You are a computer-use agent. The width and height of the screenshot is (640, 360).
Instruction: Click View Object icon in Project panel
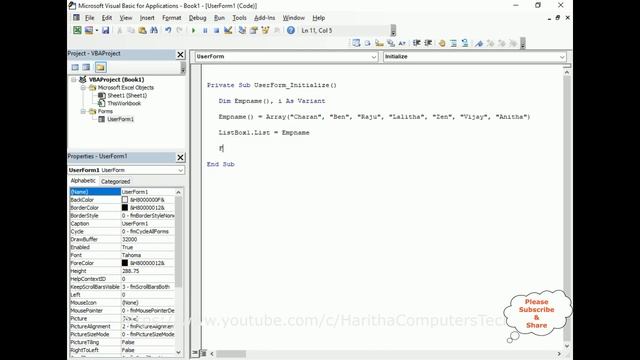click(86, 67)
